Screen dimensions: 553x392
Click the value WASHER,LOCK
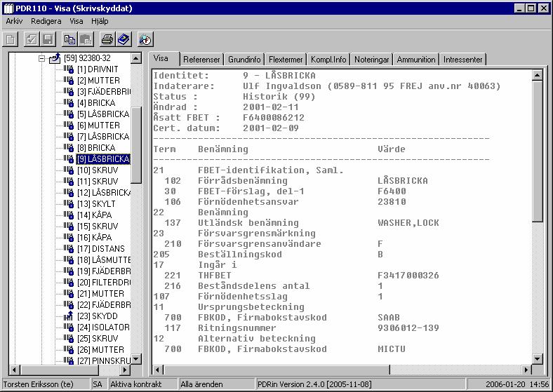click(x=408, y=223)
